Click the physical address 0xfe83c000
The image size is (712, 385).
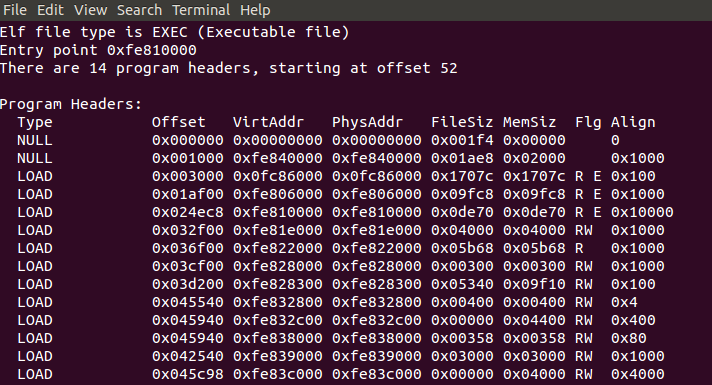pos(376,375)
